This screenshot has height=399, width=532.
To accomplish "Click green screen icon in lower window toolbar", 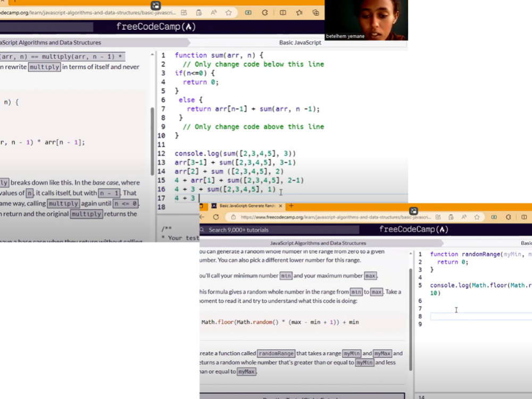I will [494, 217].
